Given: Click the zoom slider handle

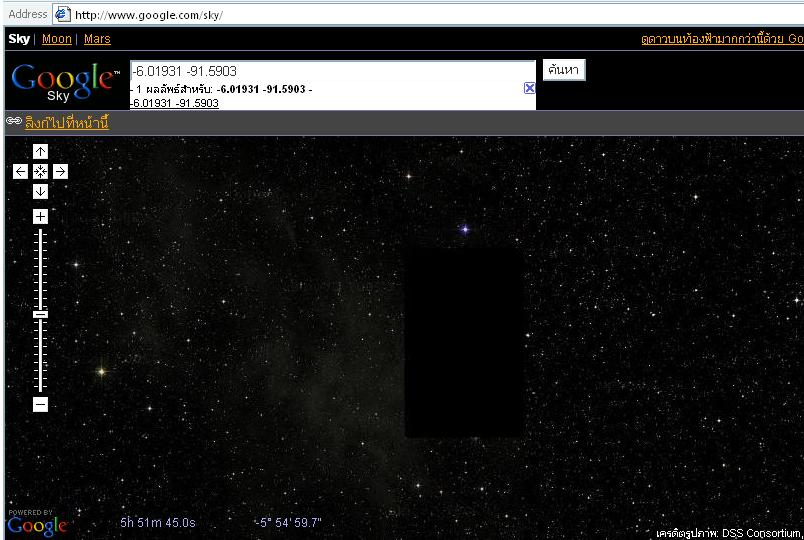Looking at the screenshot, I should point(40,314).
